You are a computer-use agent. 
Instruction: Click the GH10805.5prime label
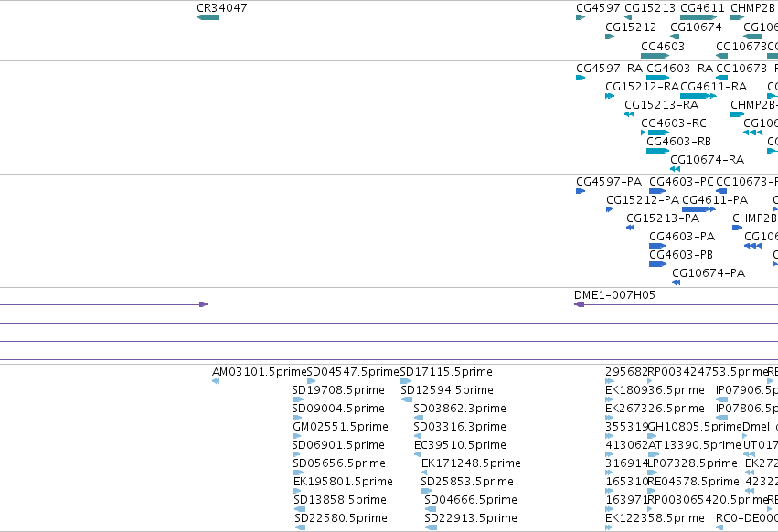tap(695, 427)
